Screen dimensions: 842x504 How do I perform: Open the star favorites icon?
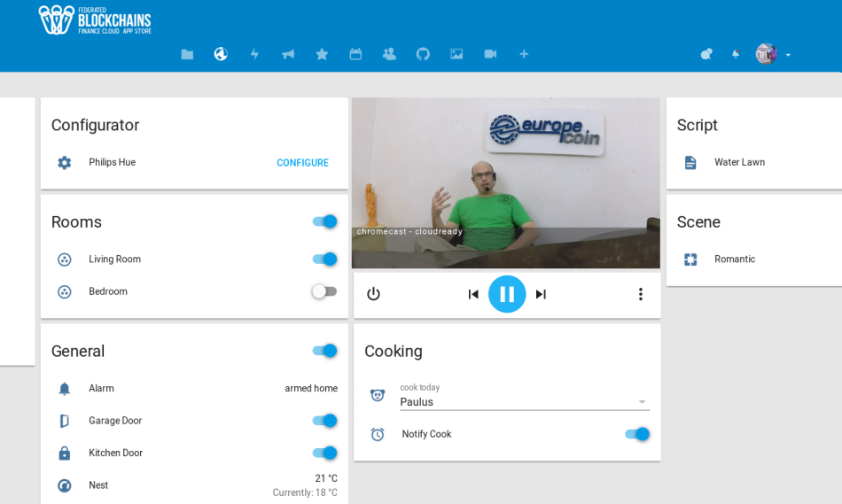click(x=322, y=54)
